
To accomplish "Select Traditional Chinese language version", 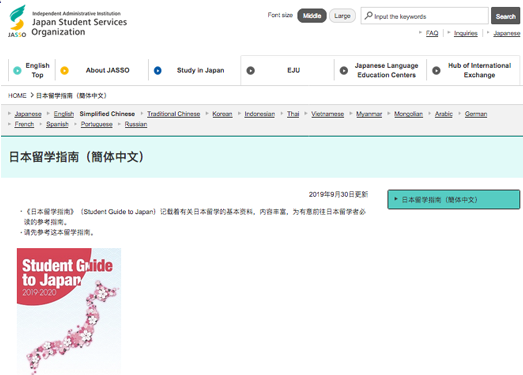I will 173,114.
